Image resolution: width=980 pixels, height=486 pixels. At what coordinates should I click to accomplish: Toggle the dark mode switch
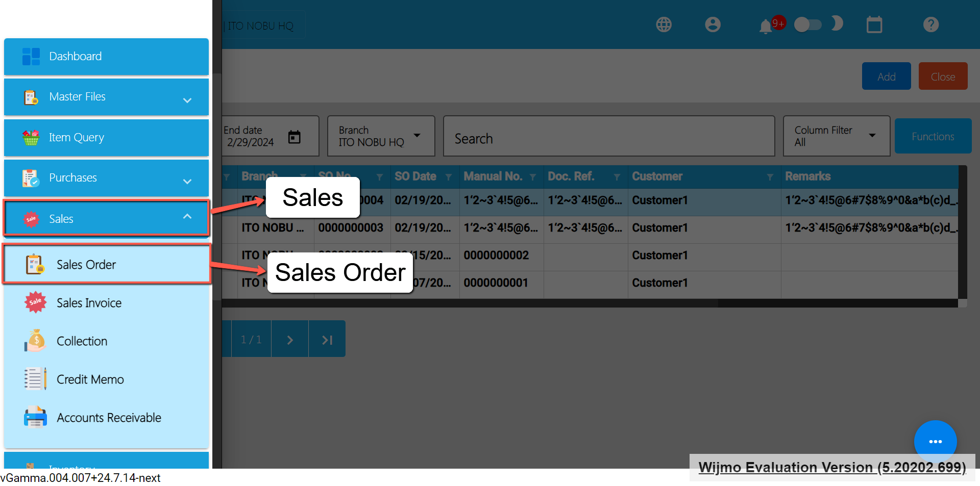807,24
